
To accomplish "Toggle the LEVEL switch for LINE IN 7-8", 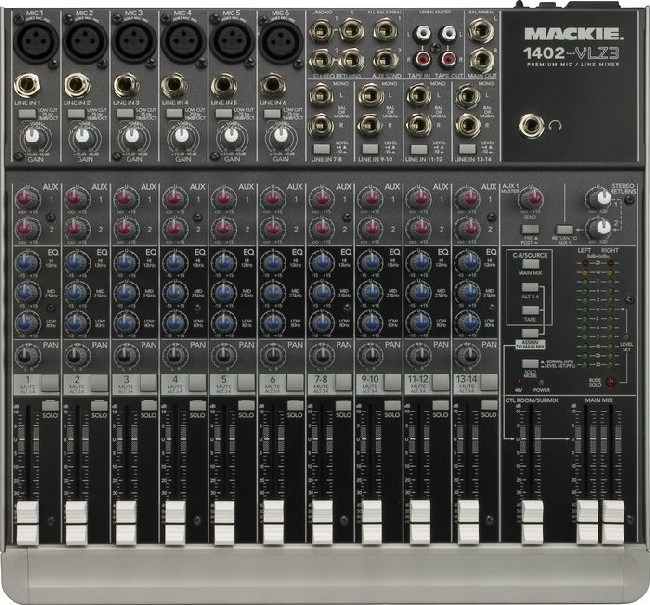I will click(322, 148).
